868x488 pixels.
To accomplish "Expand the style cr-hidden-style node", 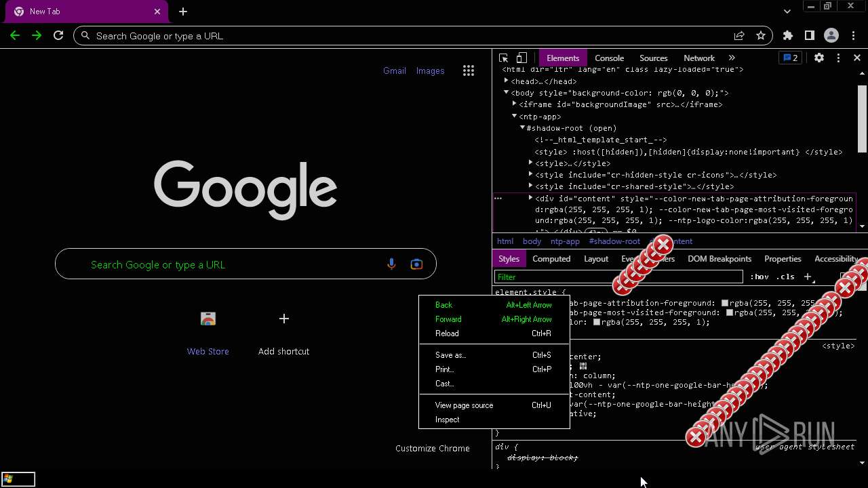I will click(x=531, y=175).
